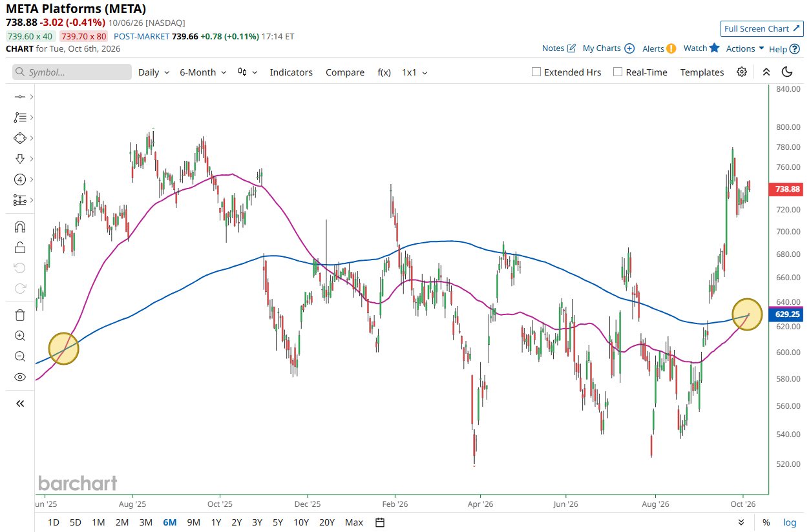This screenshot has width=811, height=532.
Task: Open the Indicators menu
Action: click(291, 72)
